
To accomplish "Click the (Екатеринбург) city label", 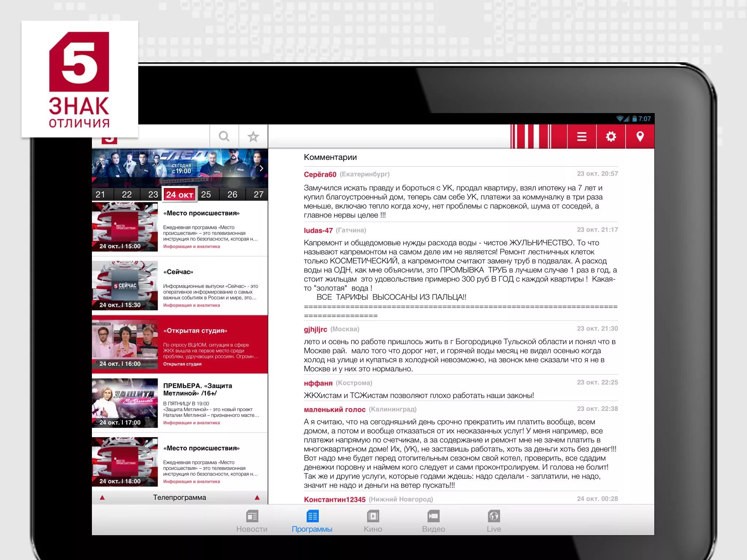I will click(x=365, y=174).
